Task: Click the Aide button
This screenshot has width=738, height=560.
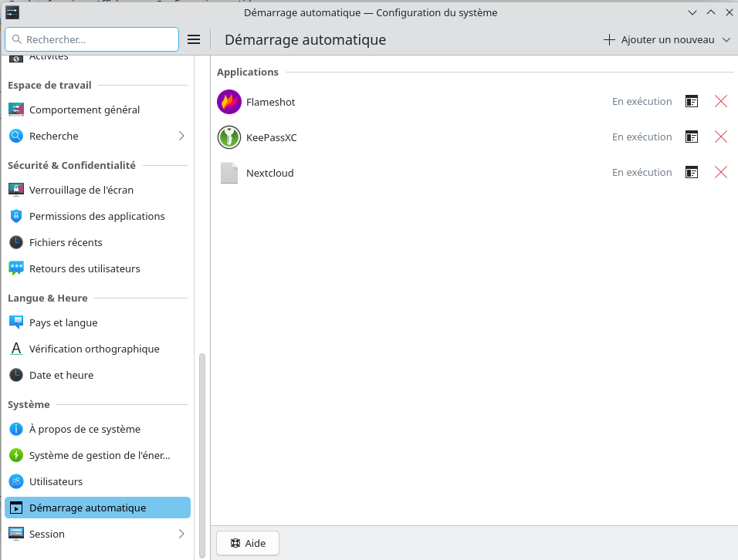Action: click(248, 543)
